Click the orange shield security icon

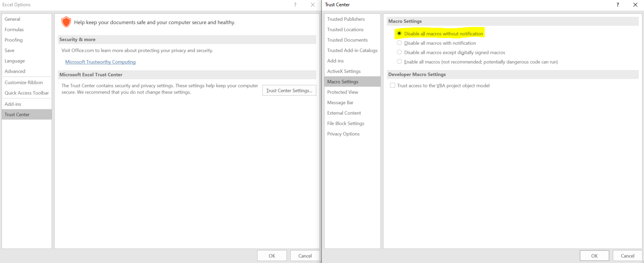(x=66, y=22)
